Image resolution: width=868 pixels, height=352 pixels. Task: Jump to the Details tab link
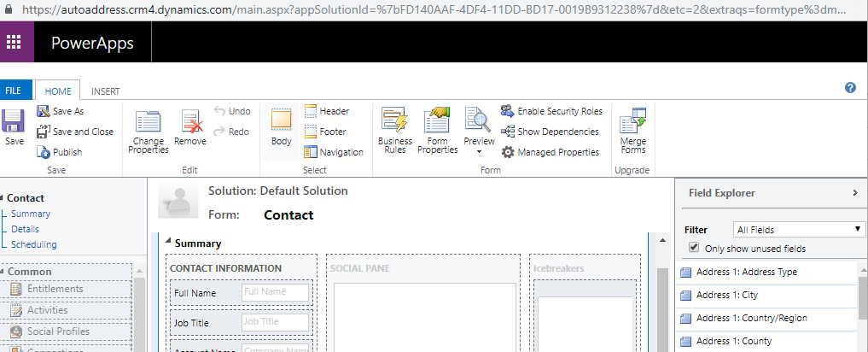tap(25, 229)
